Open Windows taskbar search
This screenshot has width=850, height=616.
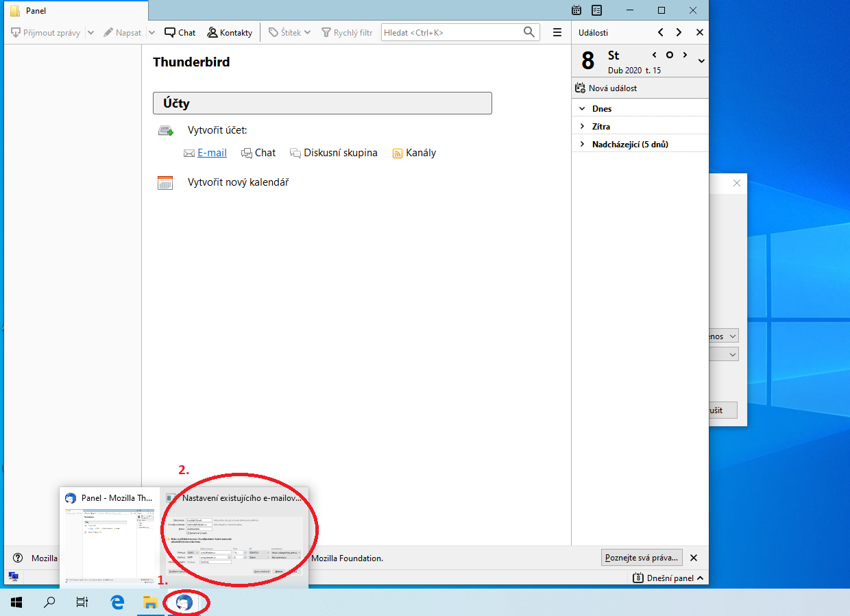[49, 602]
